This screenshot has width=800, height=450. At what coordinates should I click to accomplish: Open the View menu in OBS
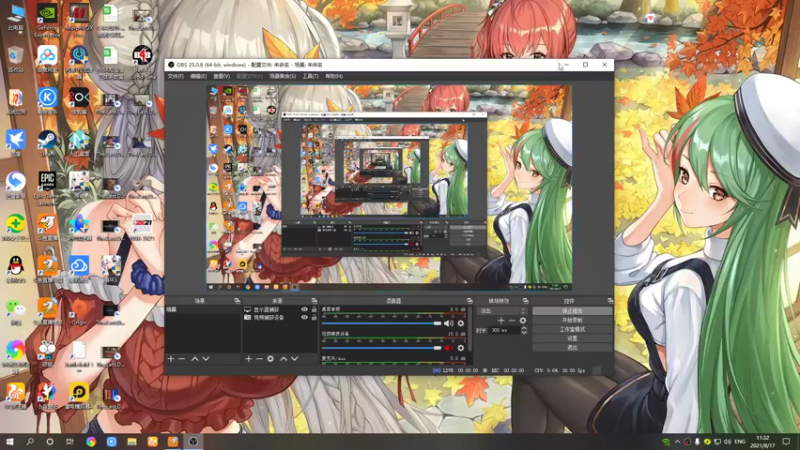[x=221, y=76]
